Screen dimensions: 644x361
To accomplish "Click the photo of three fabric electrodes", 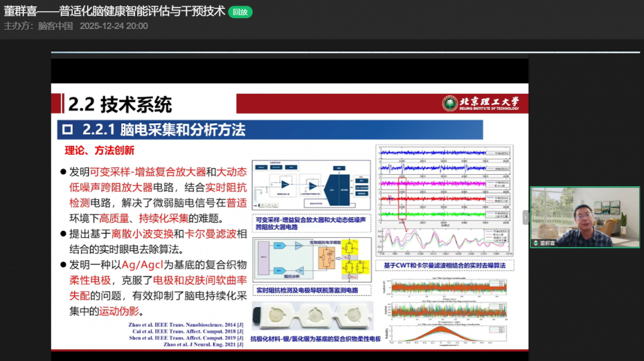I will (311, 316).
